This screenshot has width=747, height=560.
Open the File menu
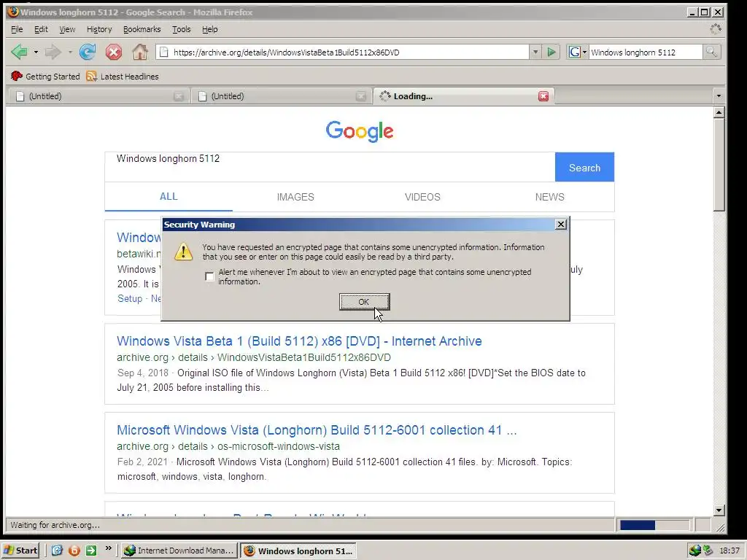click(x=17, y=29)
